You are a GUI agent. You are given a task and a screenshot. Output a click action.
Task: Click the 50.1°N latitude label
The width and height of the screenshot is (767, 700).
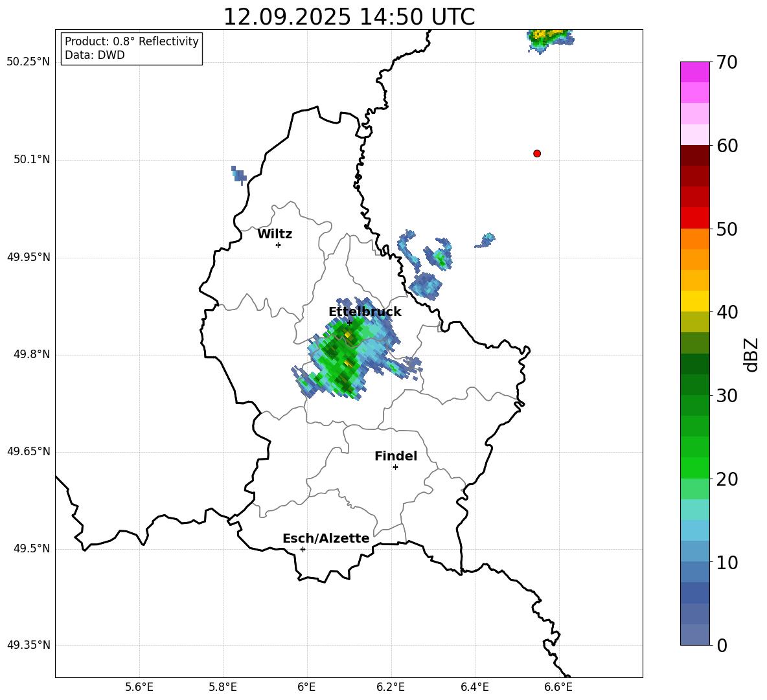(x=32, y=159)
